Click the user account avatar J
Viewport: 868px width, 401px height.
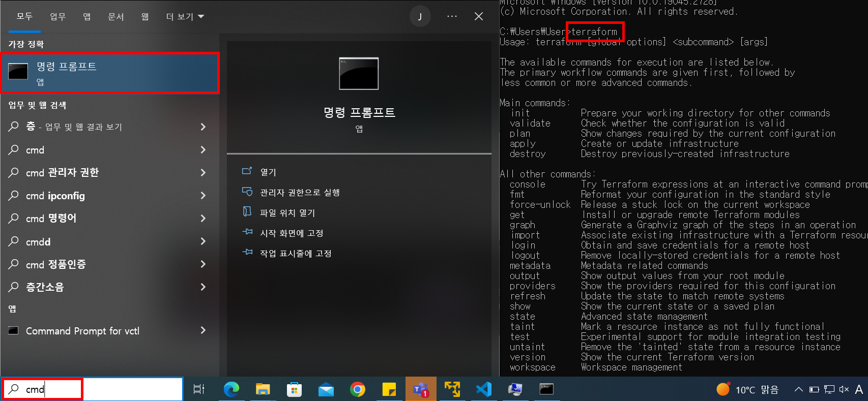(420, 17)
